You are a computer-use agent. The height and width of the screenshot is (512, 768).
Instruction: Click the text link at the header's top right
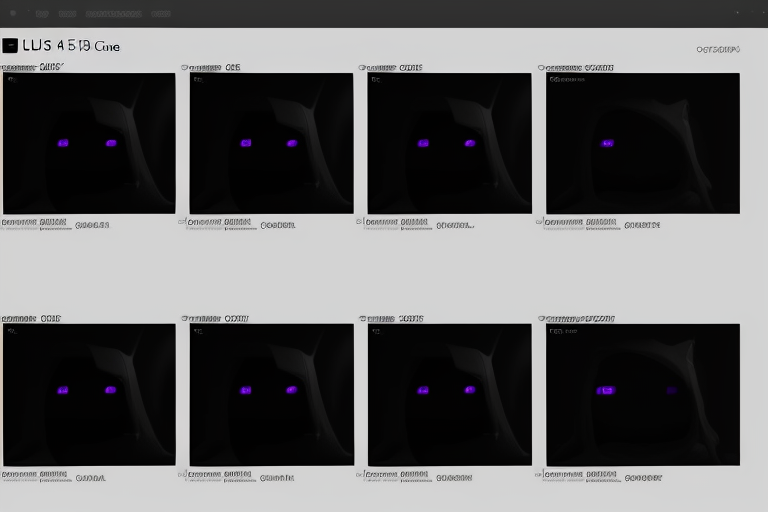pyautogui.click(x=717, y=48)
